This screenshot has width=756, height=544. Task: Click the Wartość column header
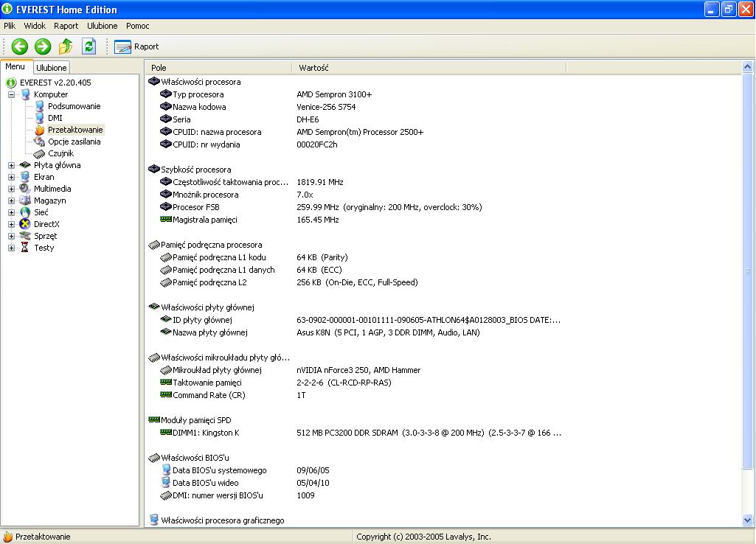point(429,68)
